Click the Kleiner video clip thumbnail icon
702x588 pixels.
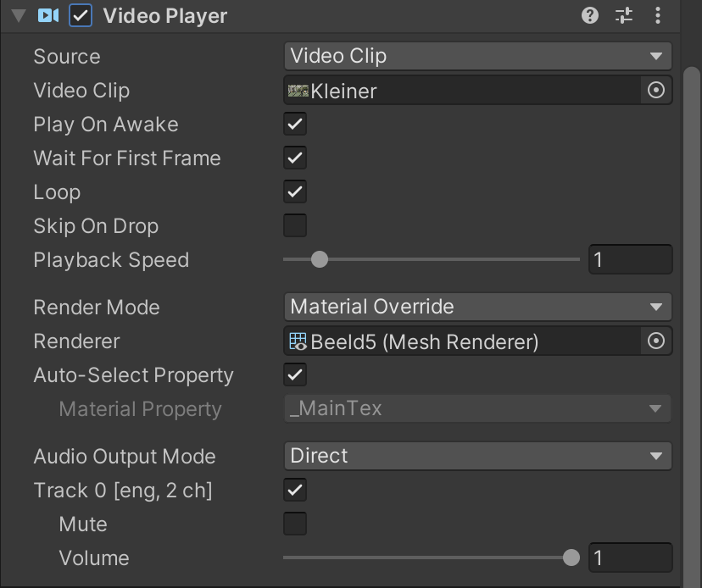pyautogui.click(x=298, y=91)
